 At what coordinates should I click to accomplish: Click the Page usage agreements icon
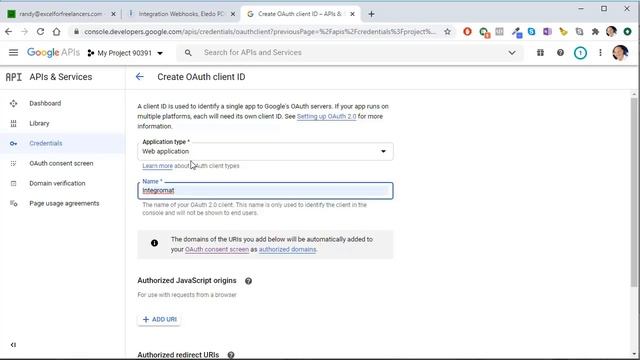pyautogui.click(x=13, y=203)
